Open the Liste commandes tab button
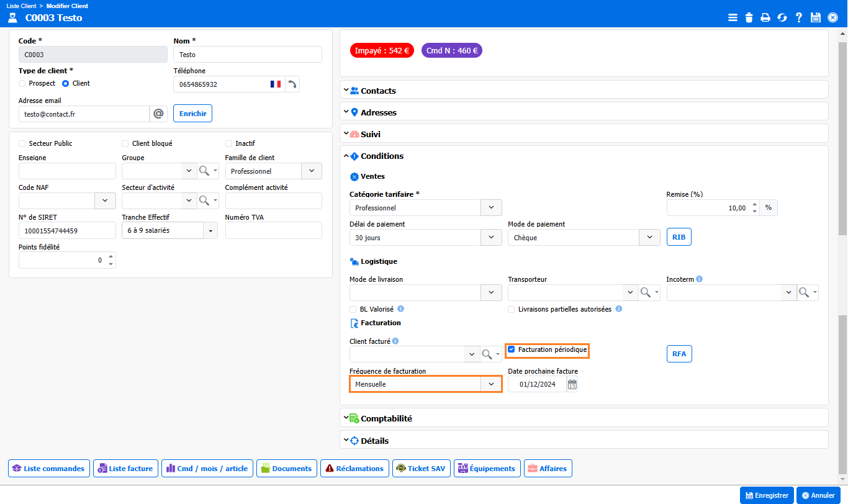 49,469
